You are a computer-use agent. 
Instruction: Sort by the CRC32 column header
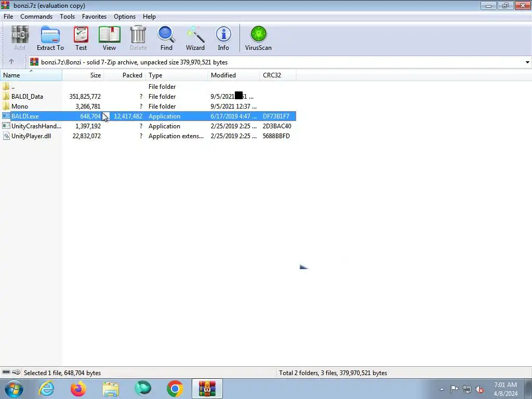[x=278, y=75]
